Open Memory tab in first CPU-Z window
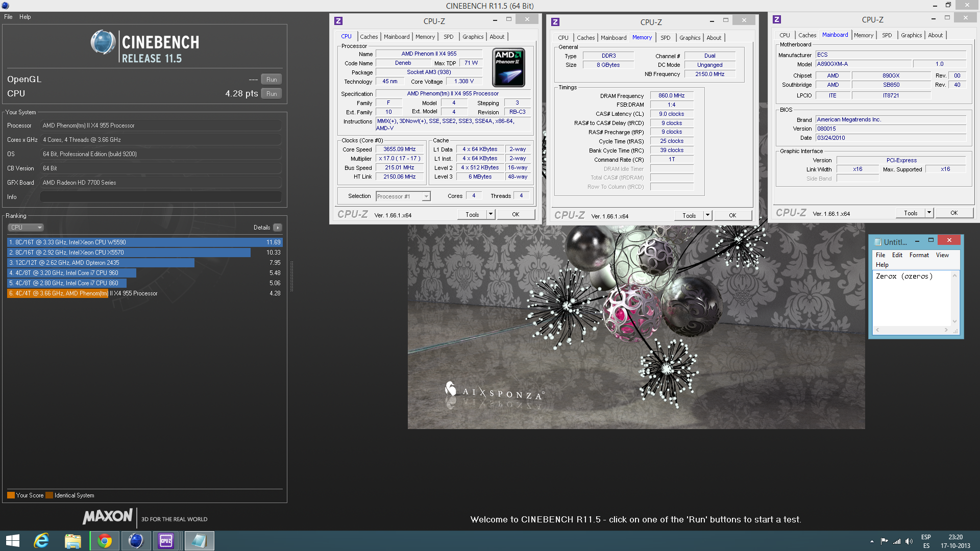 425,37
